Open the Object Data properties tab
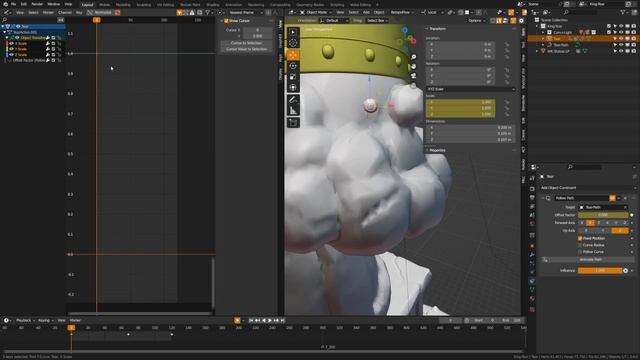The width and height of the screenshot is (640, 360). (x=532, y=289)
